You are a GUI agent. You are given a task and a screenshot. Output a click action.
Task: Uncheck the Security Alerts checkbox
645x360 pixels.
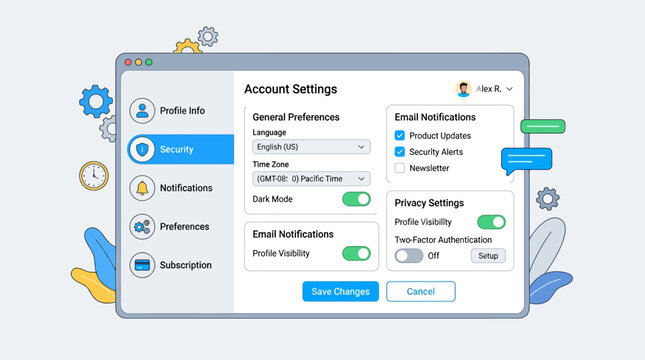coord(399,151)
